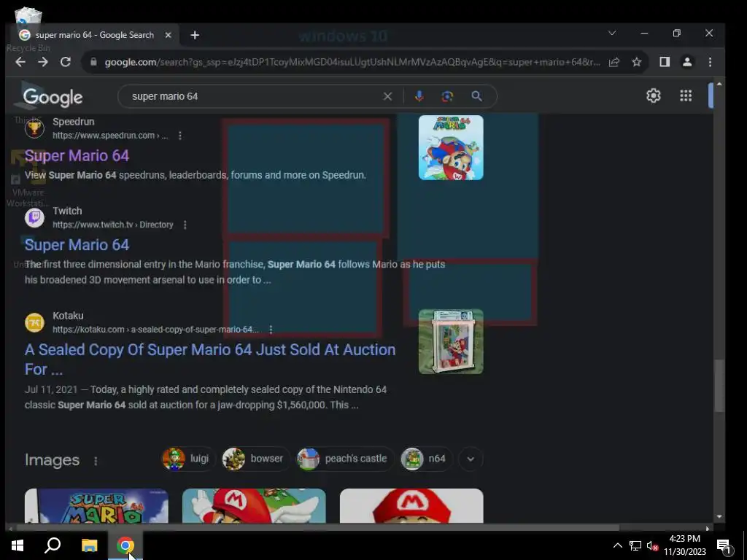The image size is (747, 560).
Task: Open Speedrun Super Mario 64 link
Action: (x=77, y=156)
